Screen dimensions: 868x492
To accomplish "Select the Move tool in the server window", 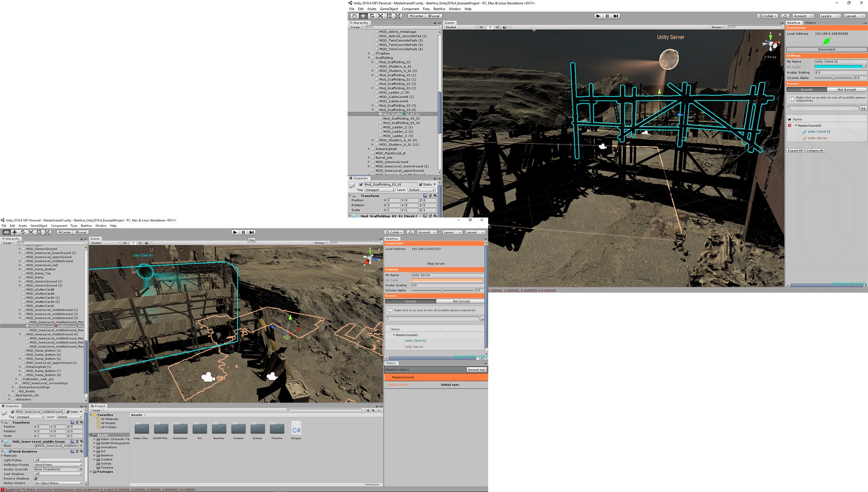I will click(14, 232).
